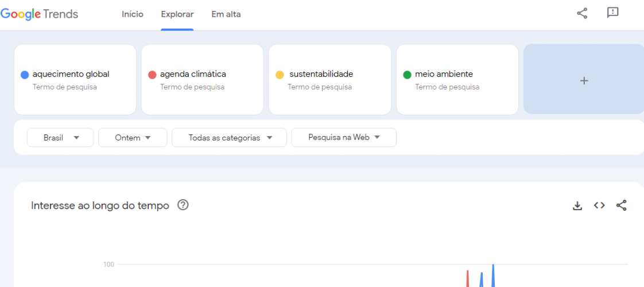Viewport: 644px width, 287px height.
Task: Click the yellow dot for sustentabilidade
Action: coord(280,75)
